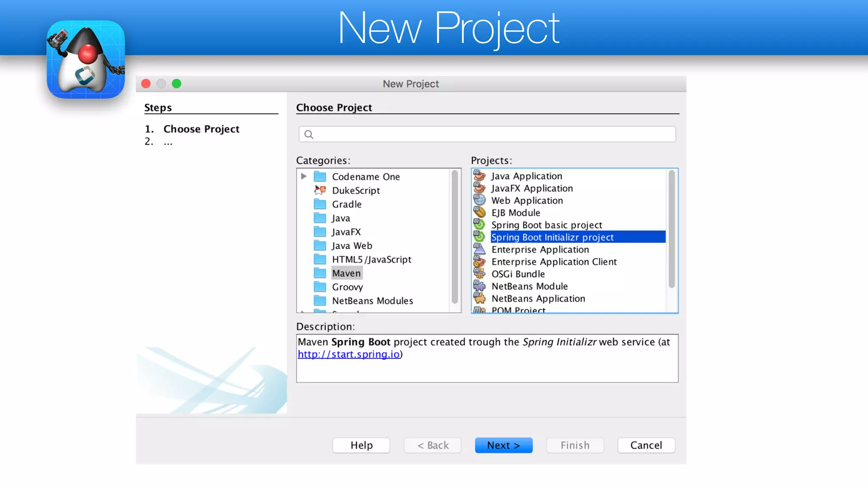The height and width of the screenshot is (488, 868).
Task: Open the start.spring.io link
Action: pos(348,354)
